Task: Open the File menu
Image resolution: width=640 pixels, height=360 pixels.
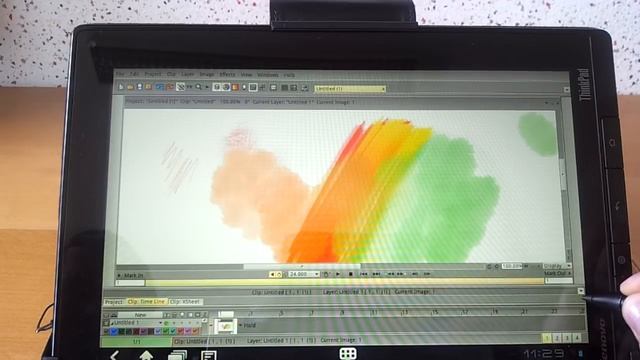Action: point(120,74)
